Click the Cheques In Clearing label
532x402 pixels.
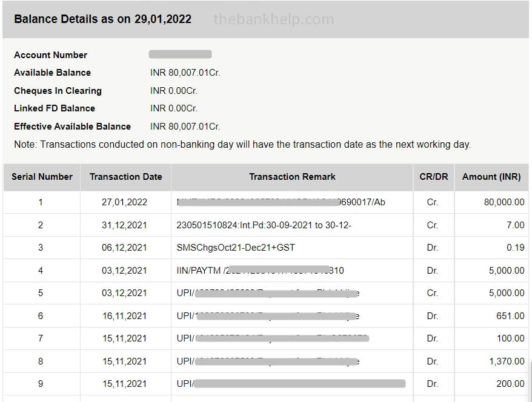pos(58,91)
